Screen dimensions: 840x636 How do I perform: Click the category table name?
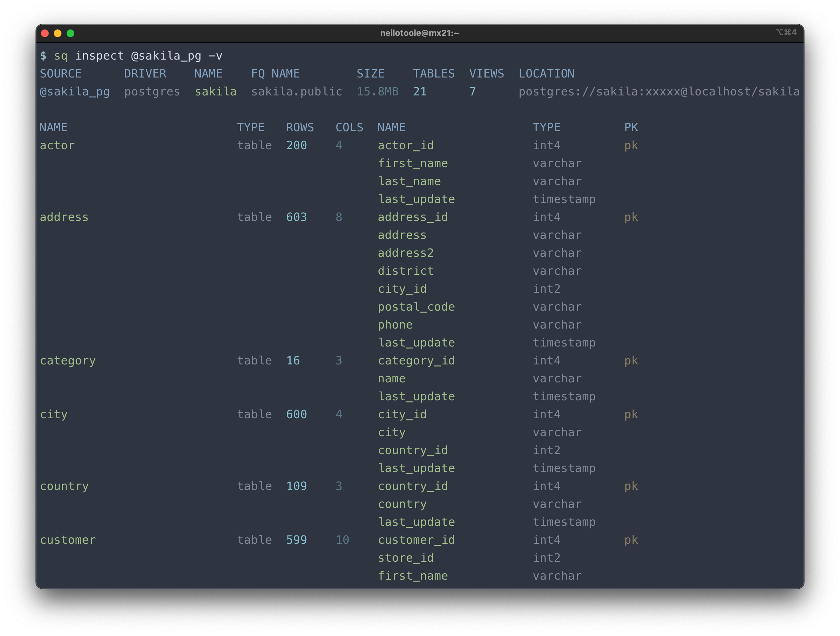[x=68, y=361]
